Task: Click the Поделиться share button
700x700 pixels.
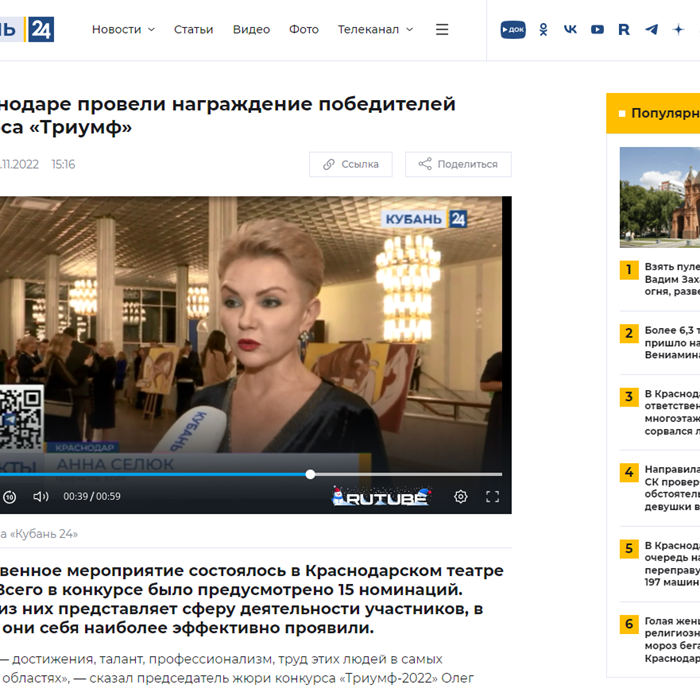Action: pyautogui.click(x=458, y=164)
